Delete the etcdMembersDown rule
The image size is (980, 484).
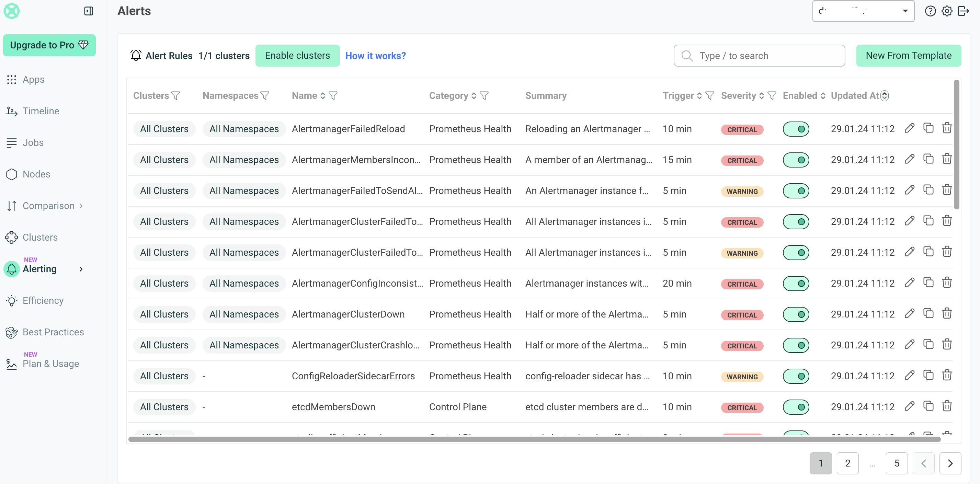point(947,406)
